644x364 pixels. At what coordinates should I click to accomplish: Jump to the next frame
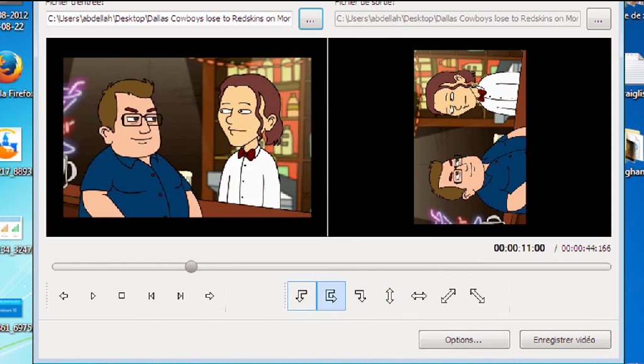pos(180,296)
